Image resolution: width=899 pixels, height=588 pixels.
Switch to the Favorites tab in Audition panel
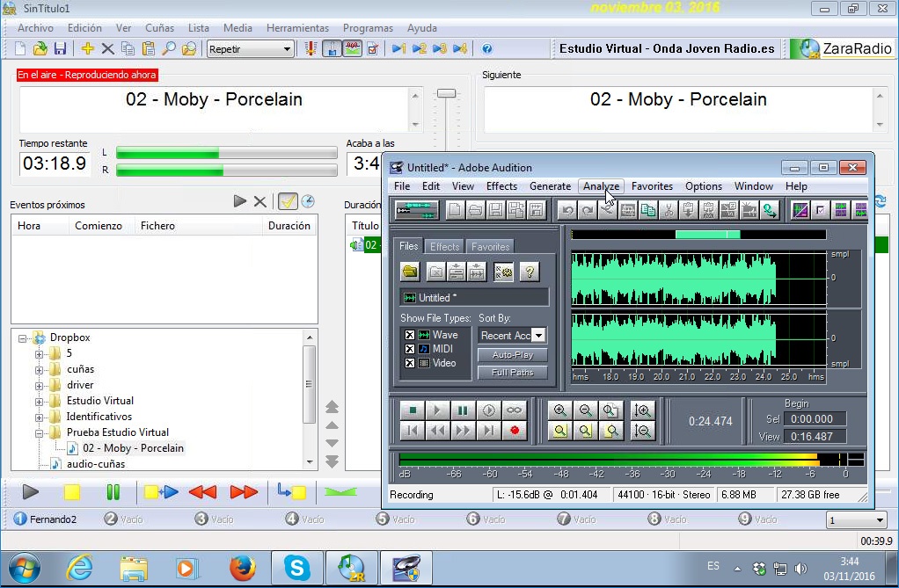[x=490, y=246]
